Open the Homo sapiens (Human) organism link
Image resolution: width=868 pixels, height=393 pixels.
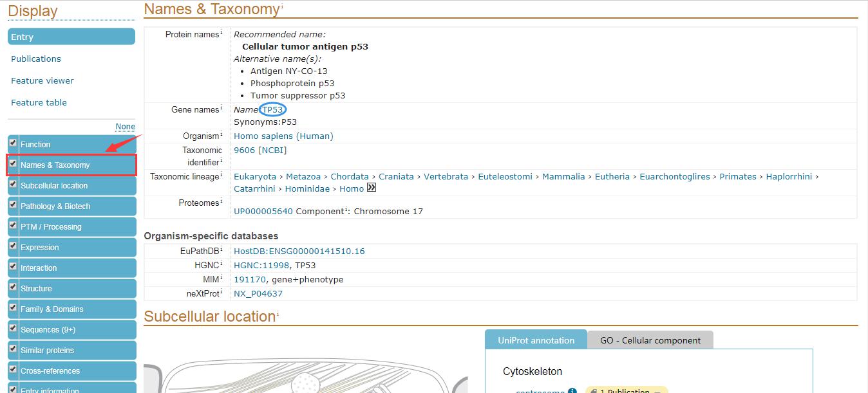coord(283,136)
